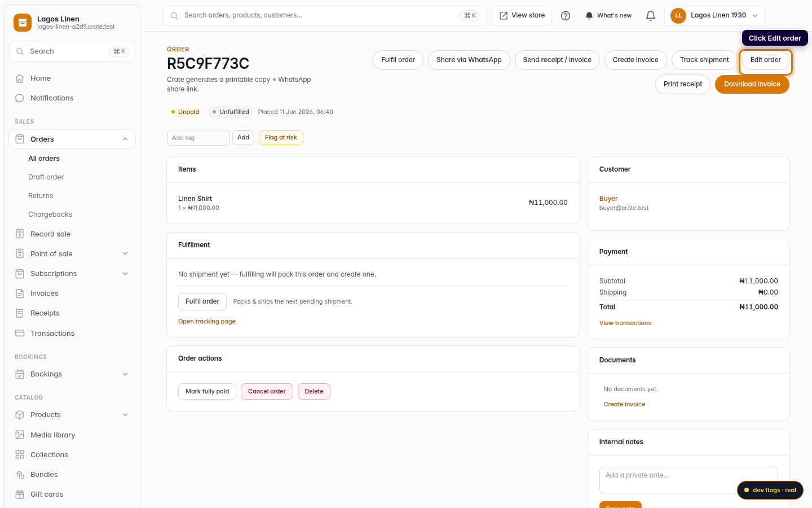Screen dimensions: 812x508
Task: Click the Home icon in sidebar
Action: [x=20, y=78]
